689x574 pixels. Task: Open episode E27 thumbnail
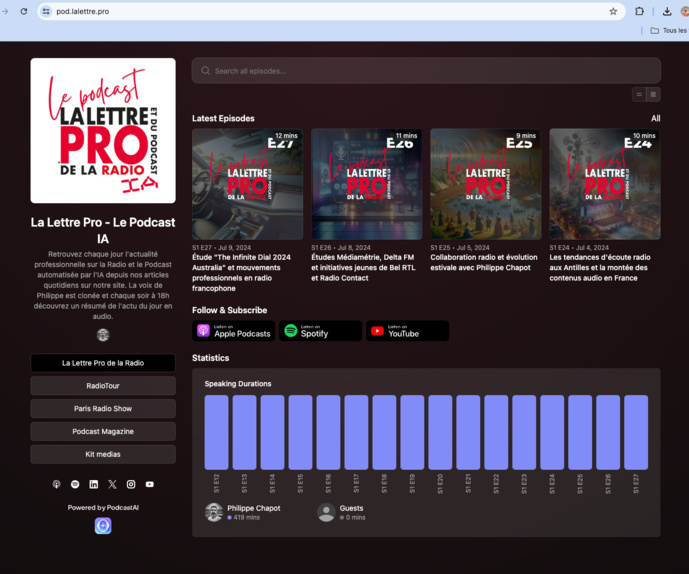coord(247,184)
